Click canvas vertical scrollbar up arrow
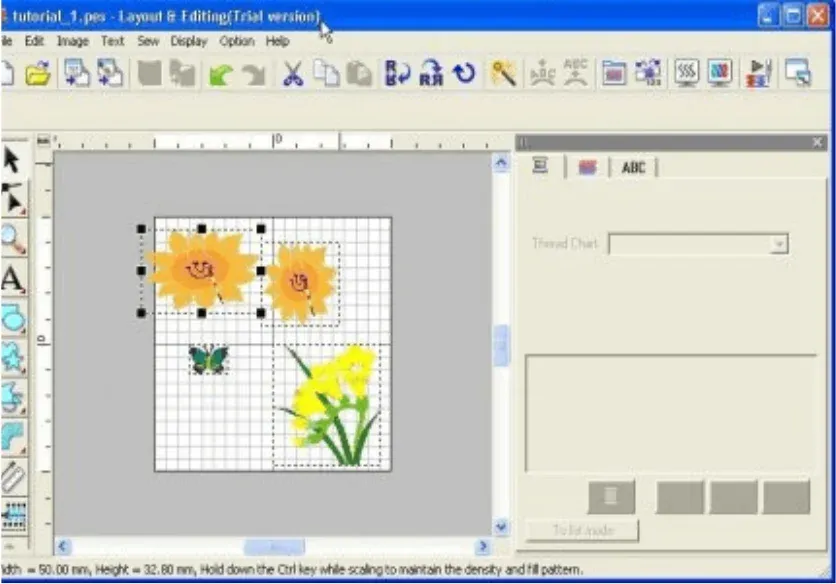This screenshot has width=836, height=584. pos(501,162)
